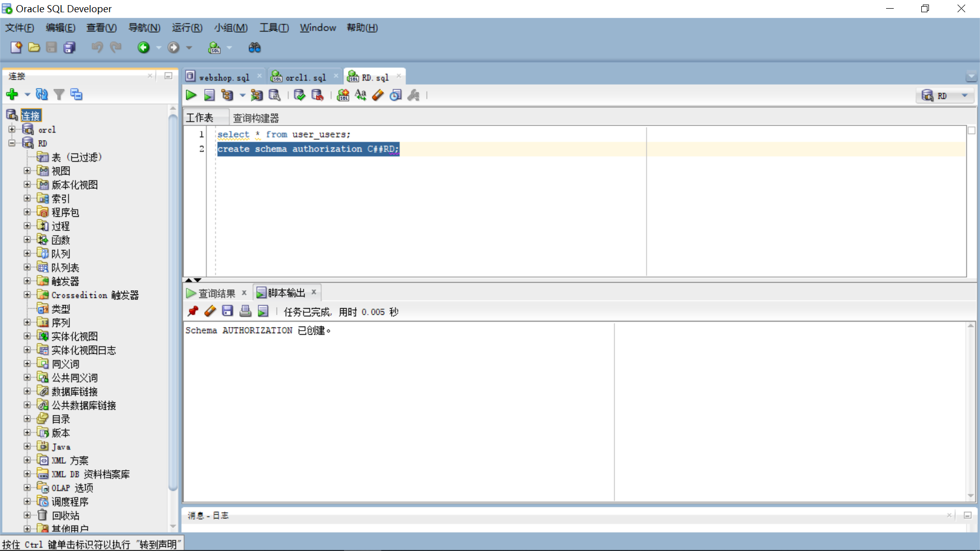This screenshot has width=980, height=551.
Task: Expand the orcl connection node
Action: pos(12,130)
